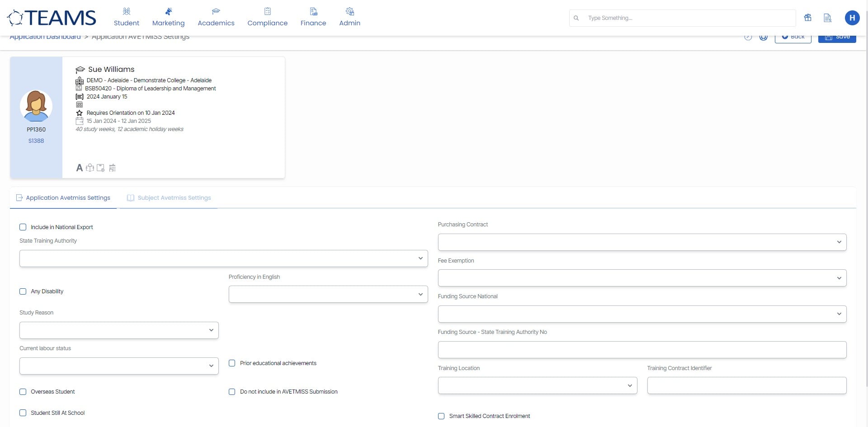Open the calendar icon beside the card icons
This screenshot has width=868, height=427.
(112, 168)
